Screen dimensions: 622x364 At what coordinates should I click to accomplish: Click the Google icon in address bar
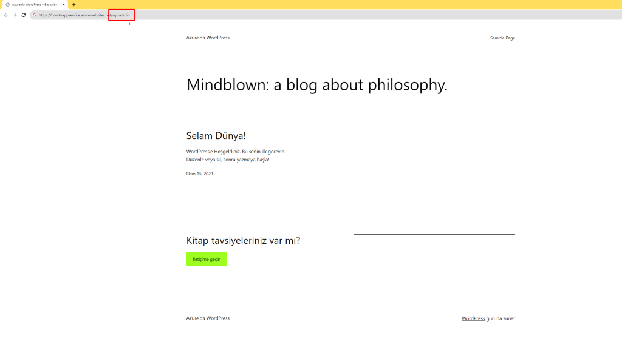[35, 15]
